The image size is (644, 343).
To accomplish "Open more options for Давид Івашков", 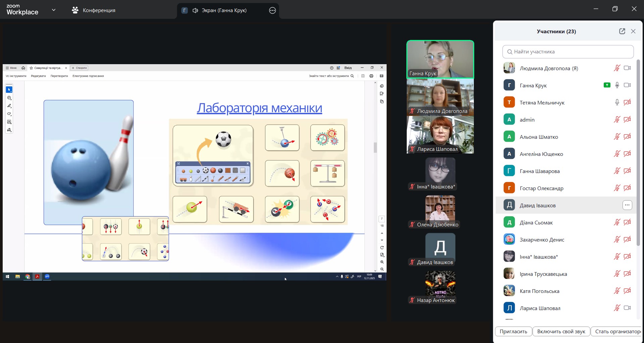I will [627, 205].
